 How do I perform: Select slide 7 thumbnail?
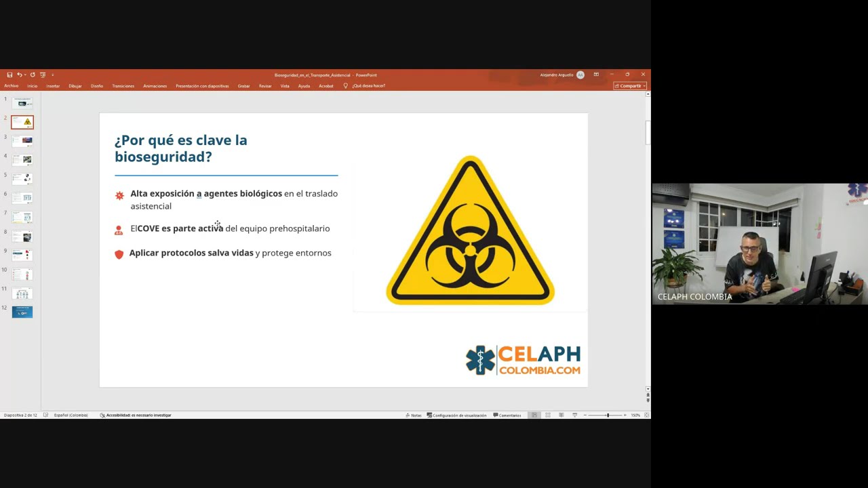click(x=22, y=217)
